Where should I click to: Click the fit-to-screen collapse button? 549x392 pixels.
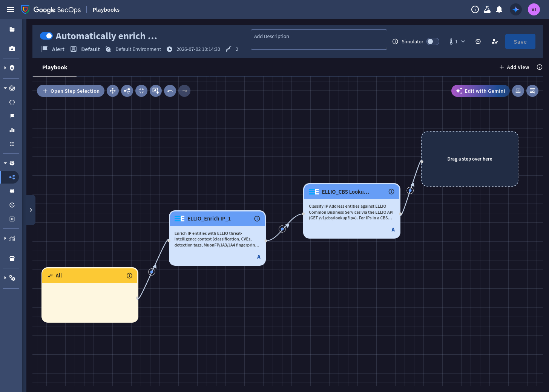click(x=141, y=91)
